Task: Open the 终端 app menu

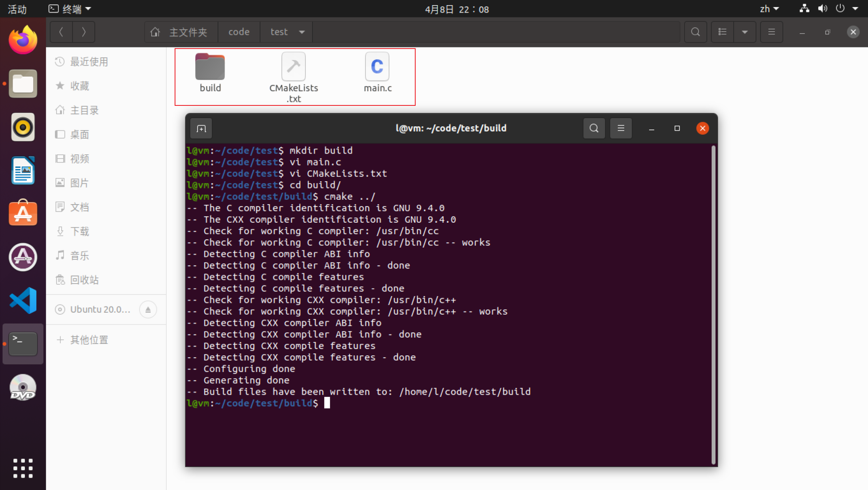Action: coord(70,9)
